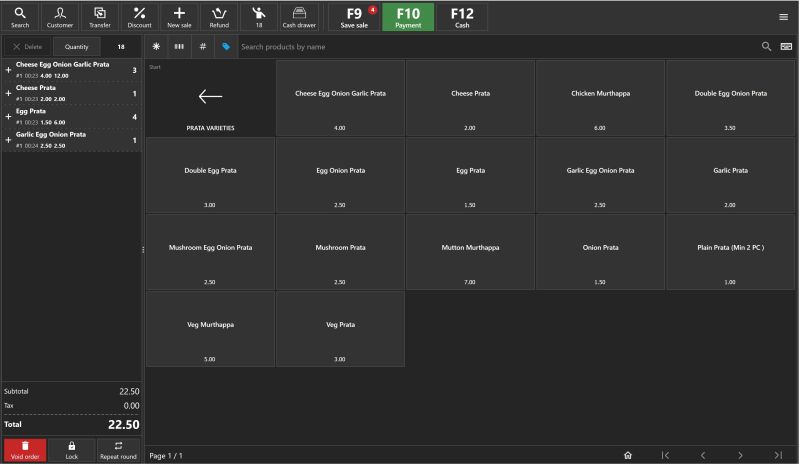Open the Customer selection icon

point(60,17)
